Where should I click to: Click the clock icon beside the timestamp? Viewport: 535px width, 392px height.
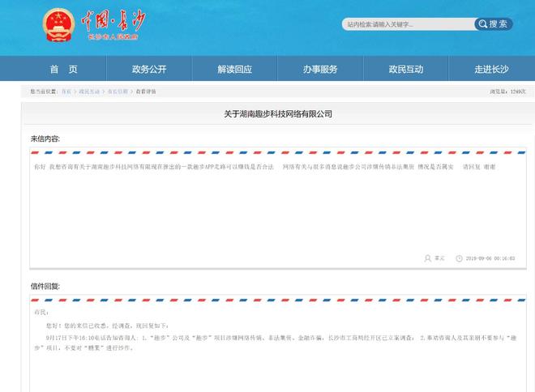click(x=459, y=258)
